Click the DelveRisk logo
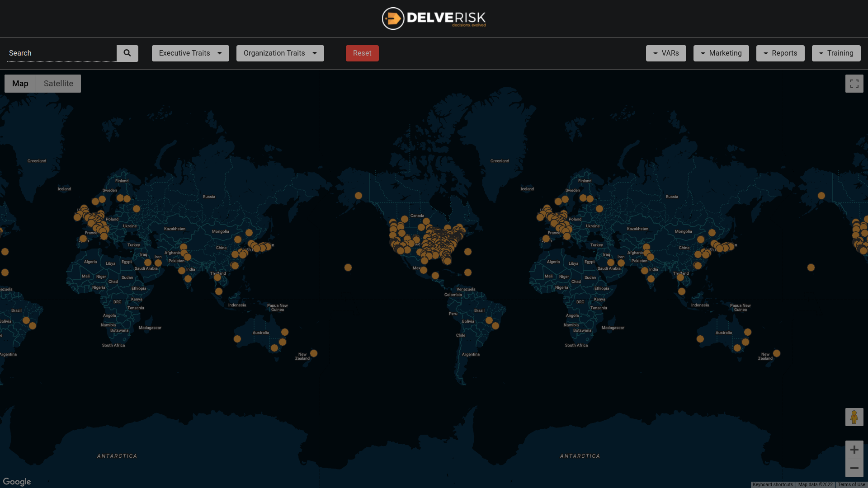 pos(434,18)
